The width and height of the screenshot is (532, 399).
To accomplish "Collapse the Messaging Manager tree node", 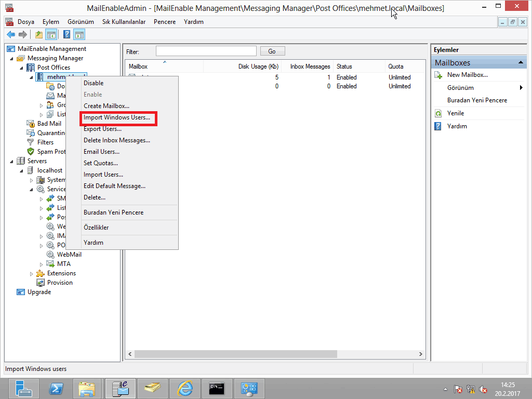I will click(12, 59).
